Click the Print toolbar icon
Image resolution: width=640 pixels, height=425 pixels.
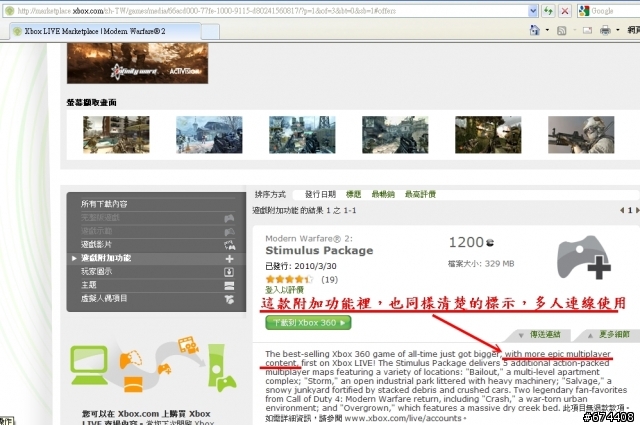605,30
